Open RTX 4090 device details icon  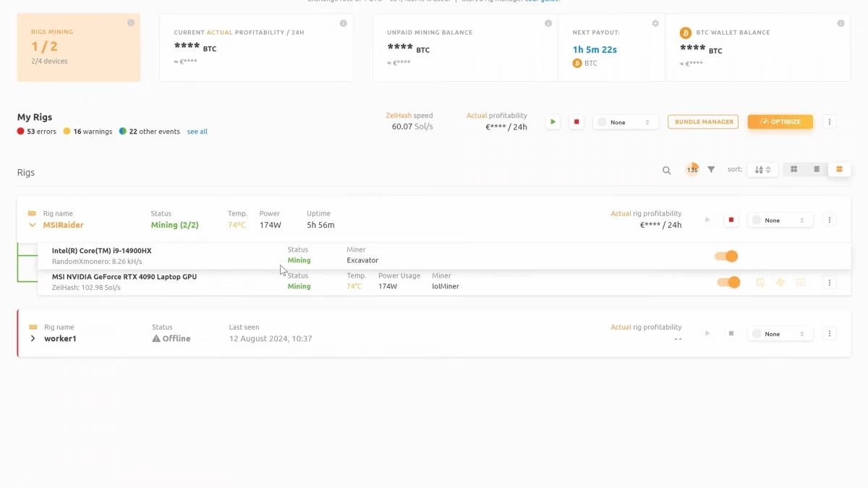pos(801,283)
